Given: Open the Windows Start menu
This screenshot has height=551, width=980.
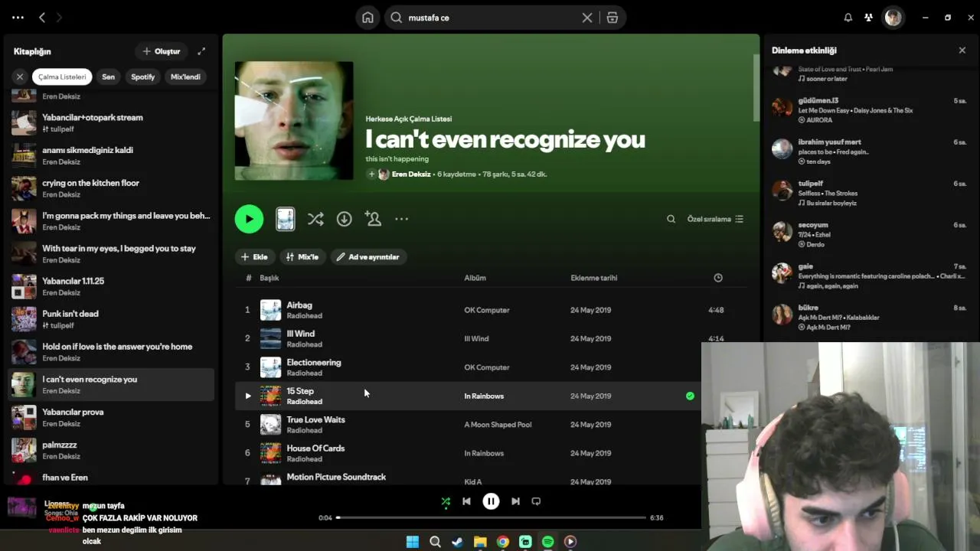Looking at the screenshot, I should (413, 542).
